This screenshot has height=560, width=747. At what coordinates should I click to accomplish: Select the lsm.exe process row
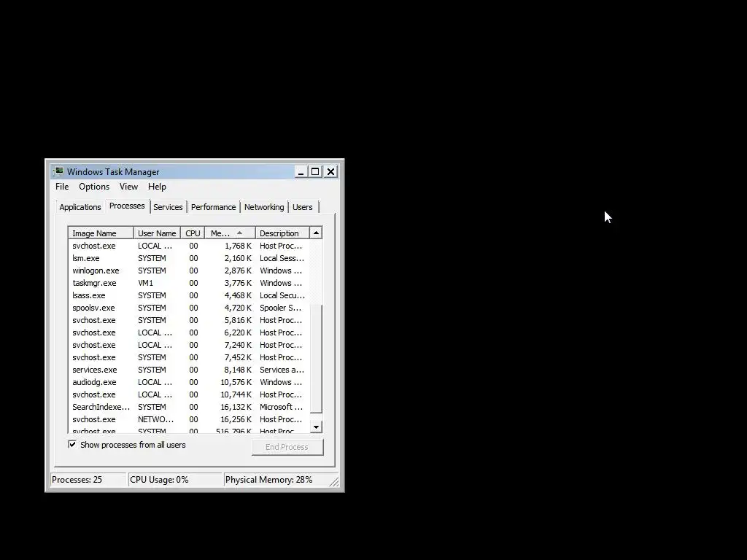point(189,259)
